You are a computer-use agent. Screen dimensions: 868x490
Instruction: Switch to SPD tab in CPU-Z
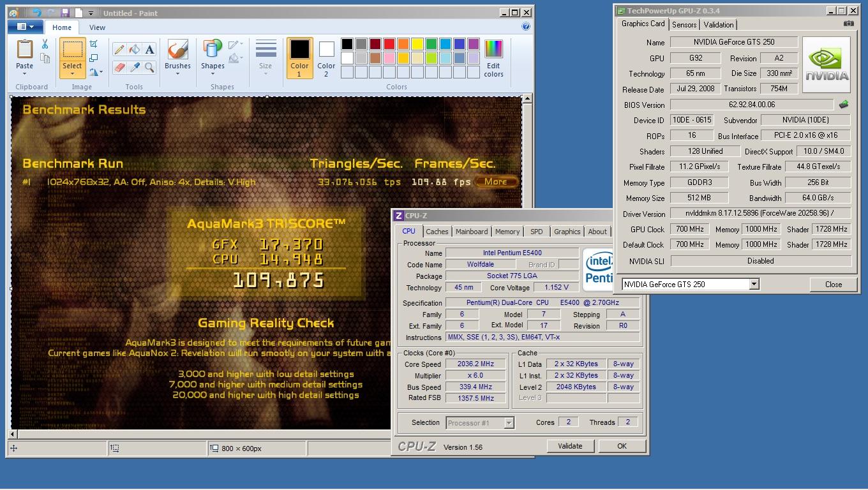[537, 232]
